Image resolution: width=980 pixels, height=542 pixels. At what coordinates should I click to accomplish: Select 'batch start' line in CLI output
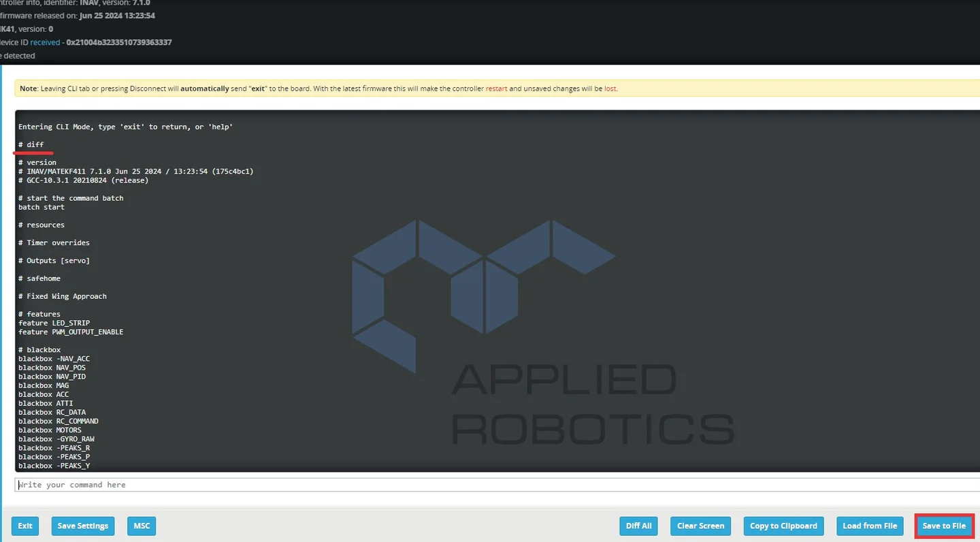point(42,207)
